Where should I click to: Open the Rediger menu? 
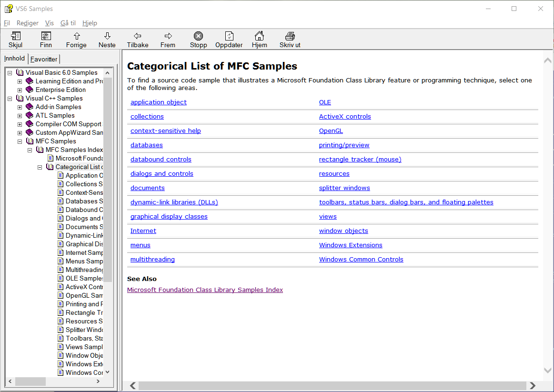[x=28, y=23]
